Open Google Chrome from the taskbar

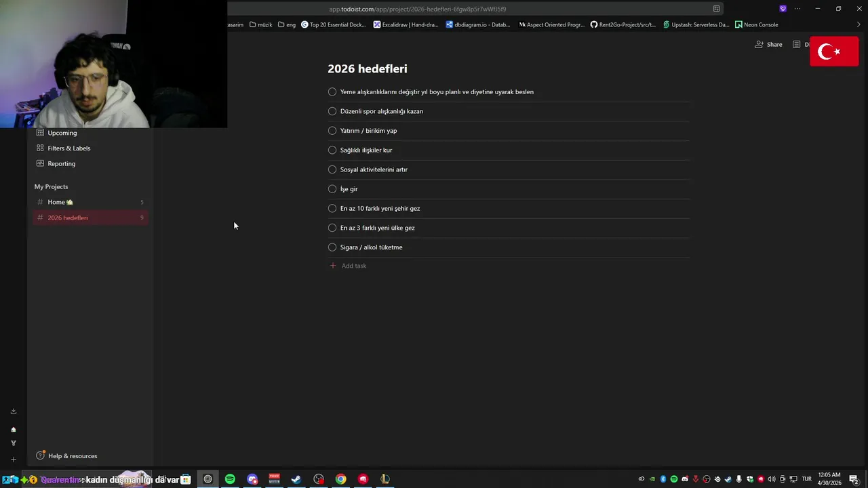(x=341, y=479)
